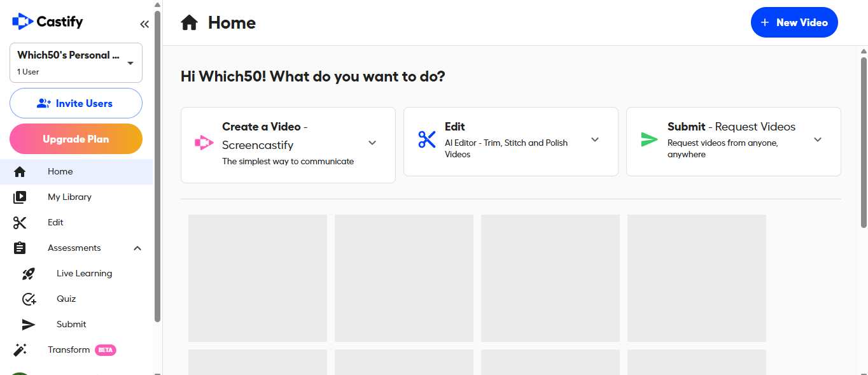
Task: Click the New Video button
Action: click(x=794, y=22)
